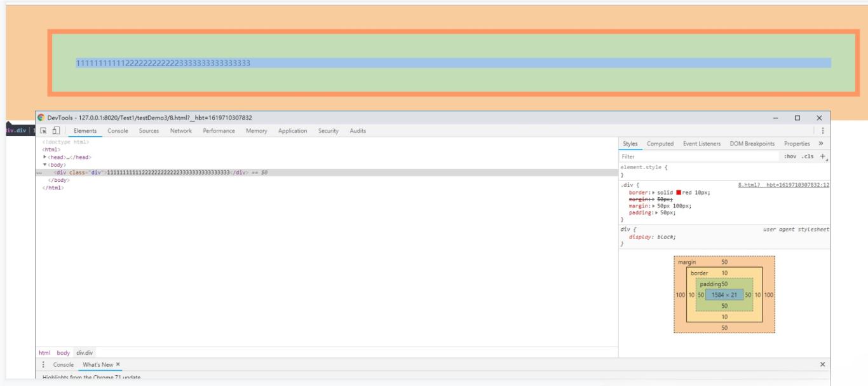Viewport: 868px width, 386px height.
Task: Click the red border color swatch
Action: (679, 192)
